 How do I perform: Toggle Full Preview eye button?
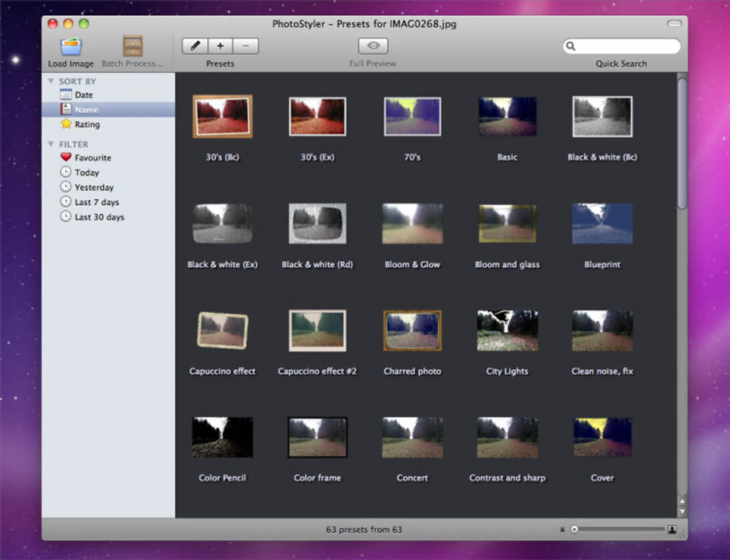point(373,46)
